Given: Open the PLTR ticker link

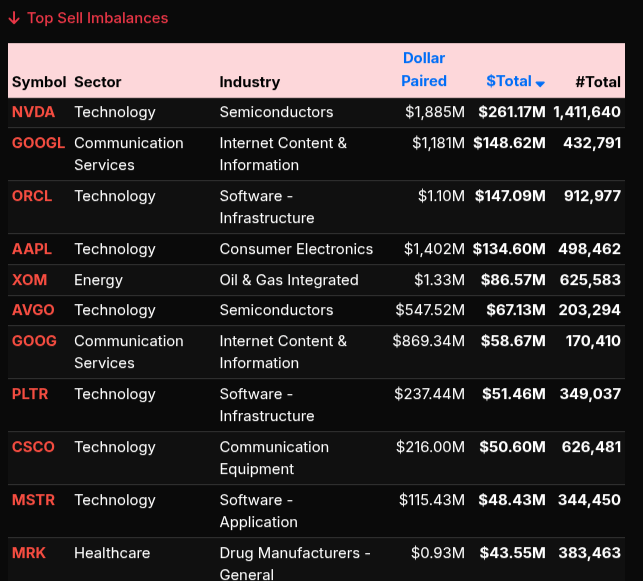Looking at the screenshot, I should click(32, 394).
